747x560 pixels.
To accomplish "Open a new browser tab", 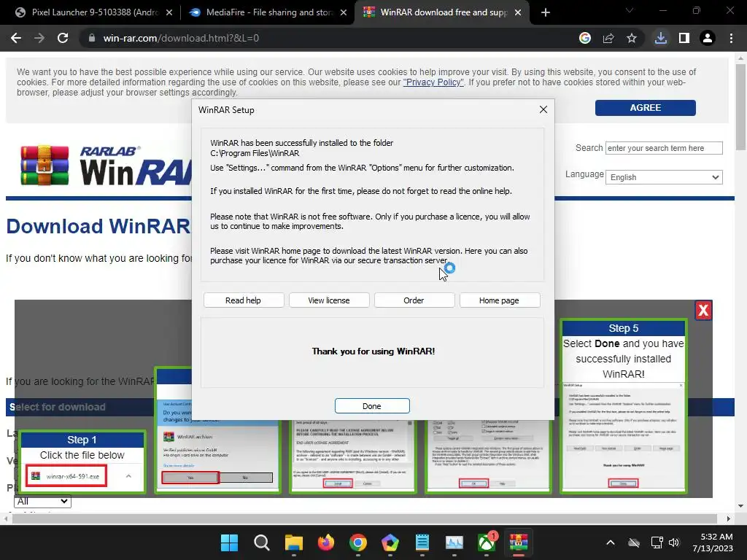I will point(546,12).
